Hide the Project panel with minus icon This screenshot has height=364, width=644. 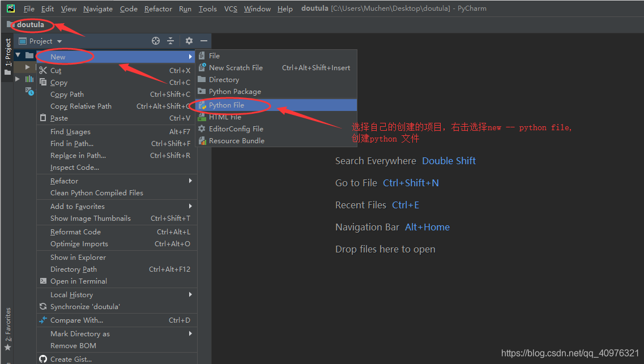(x=204, y=41)
